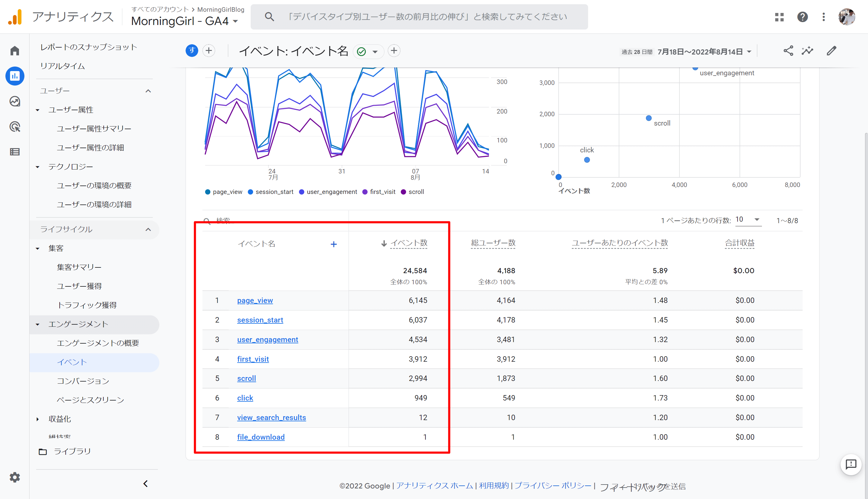Click the help question mark icon
The height and width of the screenshot is (499, 868).
(x=802, y=17)
